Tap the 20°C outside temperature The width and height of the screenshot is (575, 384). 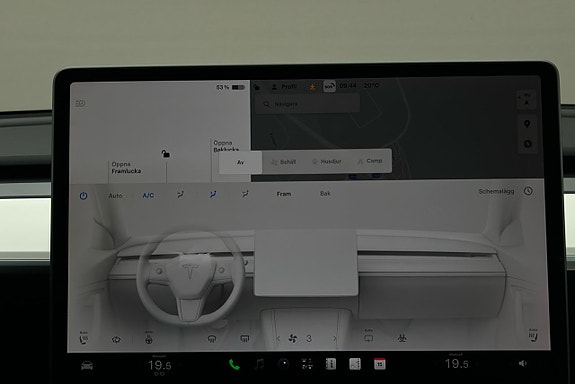click(x=371, y=85)
